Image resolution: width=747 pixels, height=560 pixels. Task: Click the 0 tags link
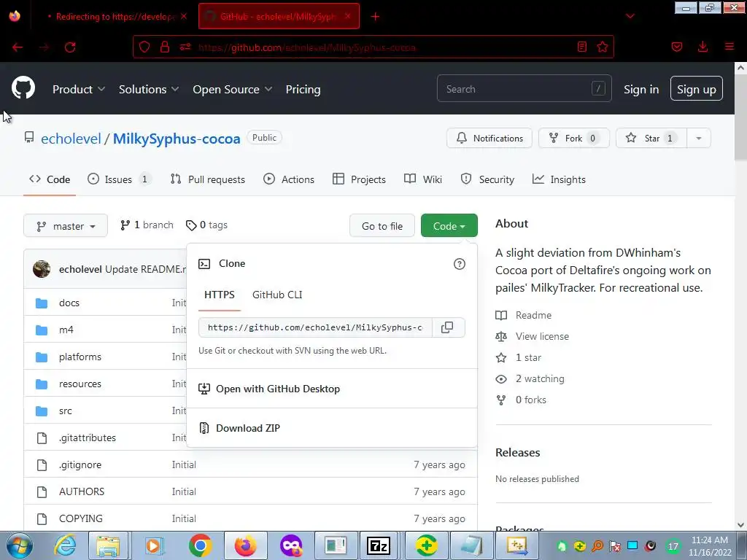(x=206, y=225)
